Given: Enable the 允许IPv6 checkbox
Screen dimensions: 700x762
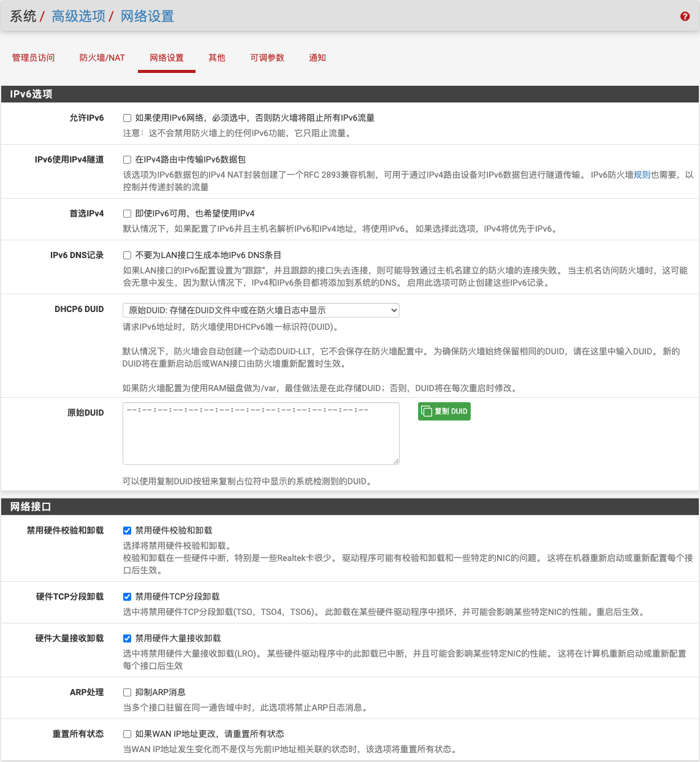Looking at the screenshot, I should (x=127, y=118).
